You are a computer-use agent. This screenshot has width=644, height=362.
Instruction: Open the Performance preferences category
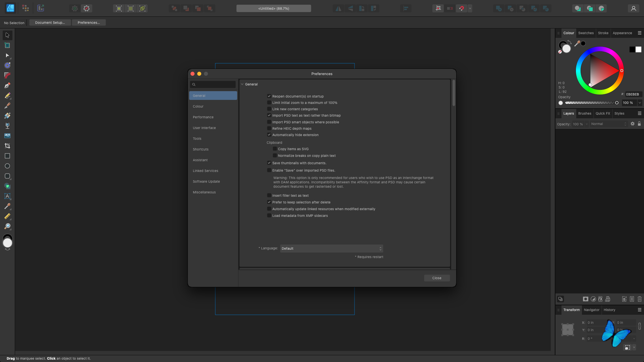click(213, 117)
